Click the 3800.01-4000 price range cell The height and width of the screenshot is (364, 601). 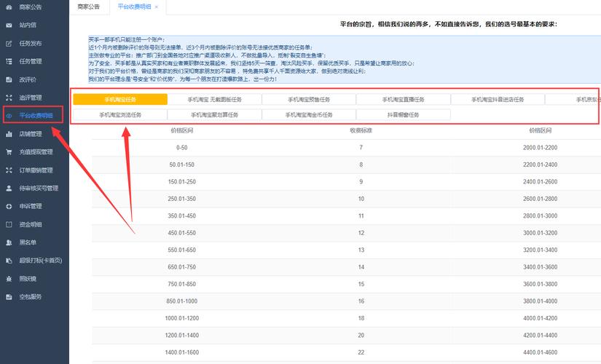(540, 301)
